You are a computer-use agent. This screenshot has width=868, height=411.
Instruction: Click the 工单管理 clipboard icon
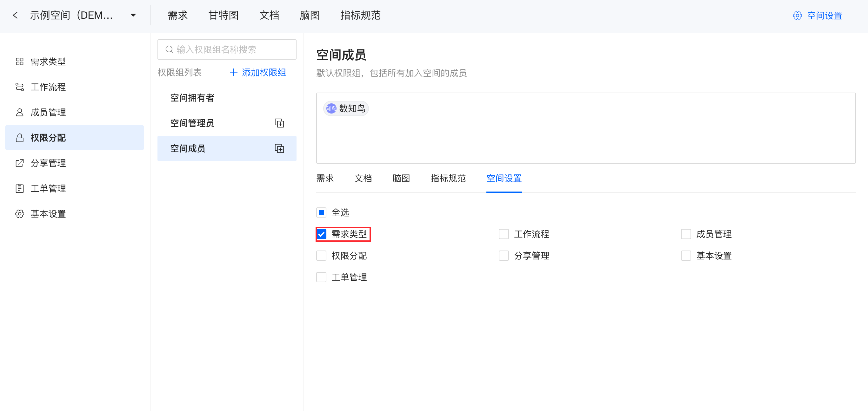[x=20, y=188]
